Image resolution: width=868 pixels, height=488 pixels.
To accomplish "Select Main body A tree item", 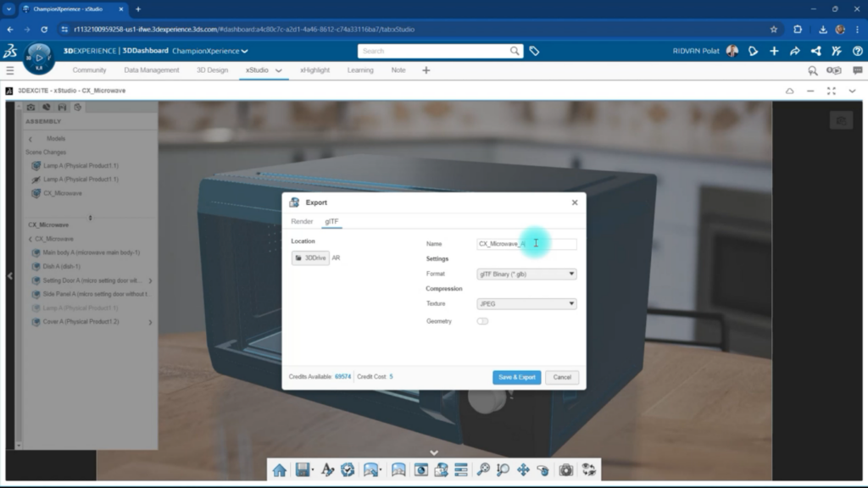I will click(92, 252).
